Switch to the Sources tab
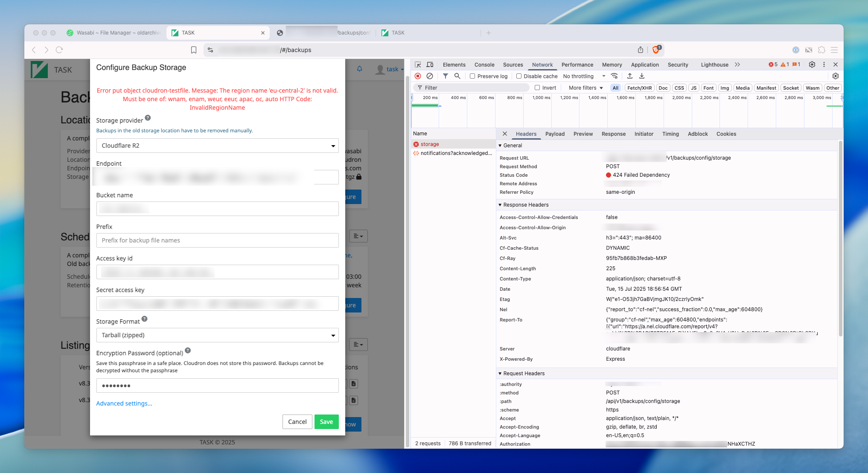868x473 pixels. [x=513, y=64]
